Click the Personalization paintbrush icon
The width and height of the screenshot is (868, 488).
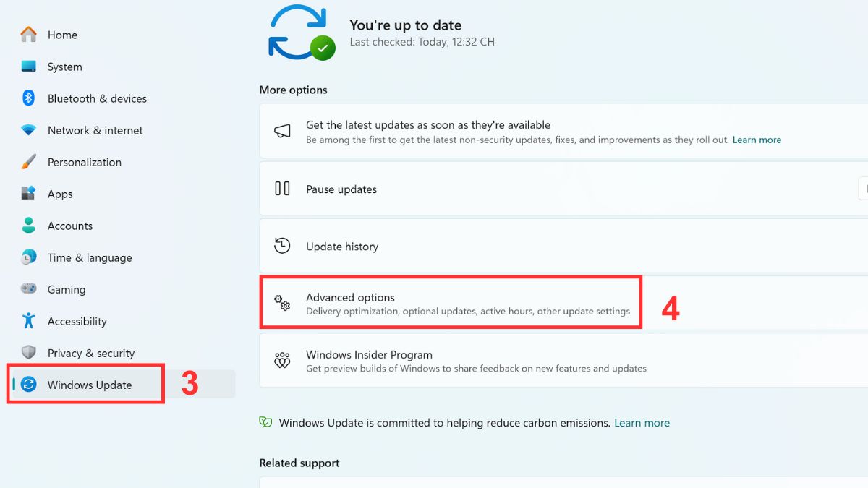click(x=29, y=162)
